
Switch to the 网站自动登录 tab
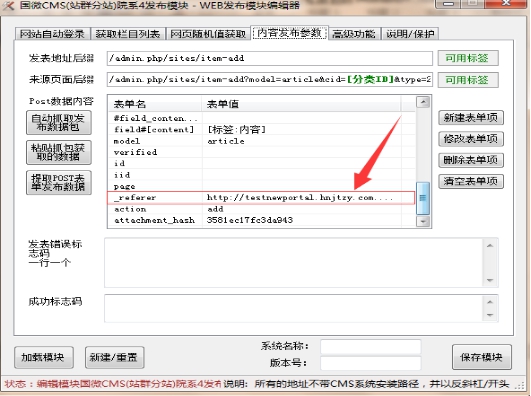(52, 34)
